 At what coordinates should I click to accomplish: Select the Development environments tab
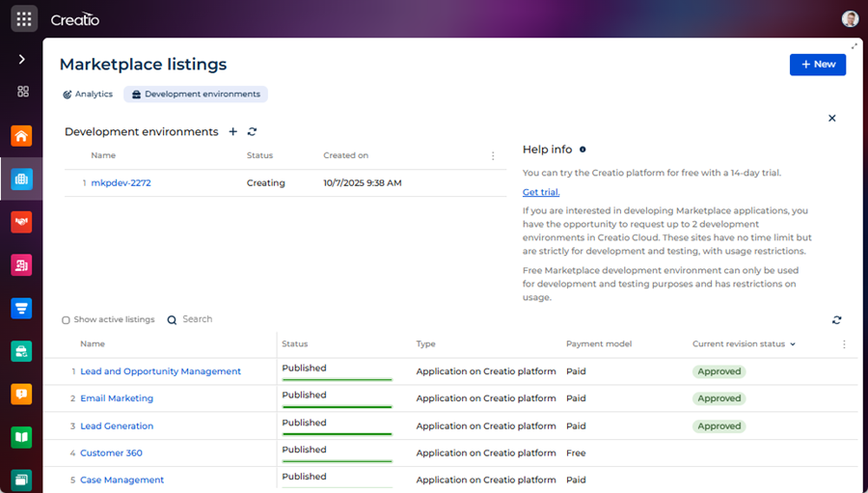tap(196, 95)
